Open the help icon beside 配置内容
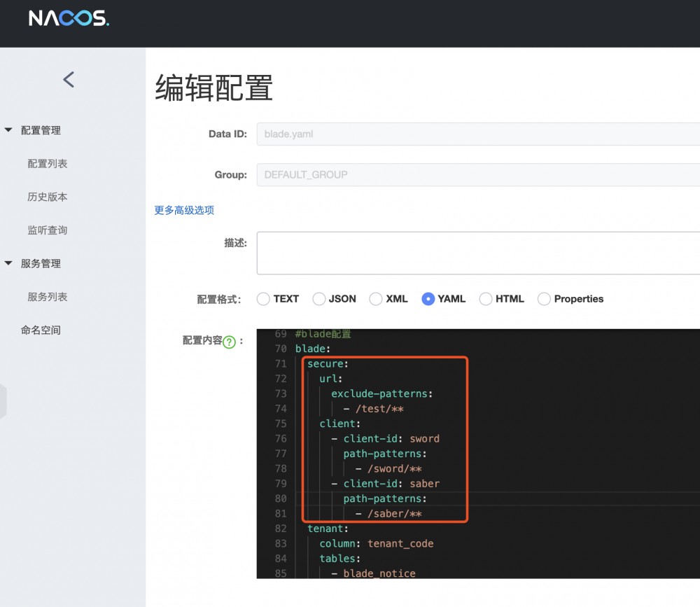Screen dimensions: 700x607 pyautogui.click(x=229, y=342)
